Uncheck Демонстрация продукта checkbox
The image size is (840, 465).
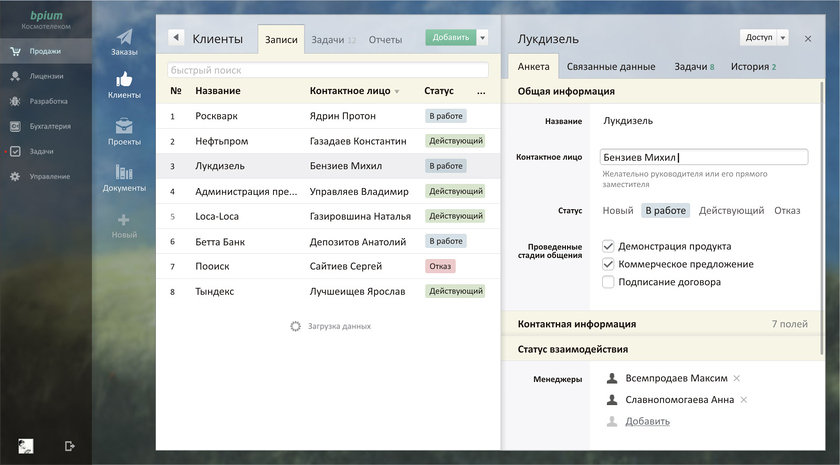(x=608, y=246)
